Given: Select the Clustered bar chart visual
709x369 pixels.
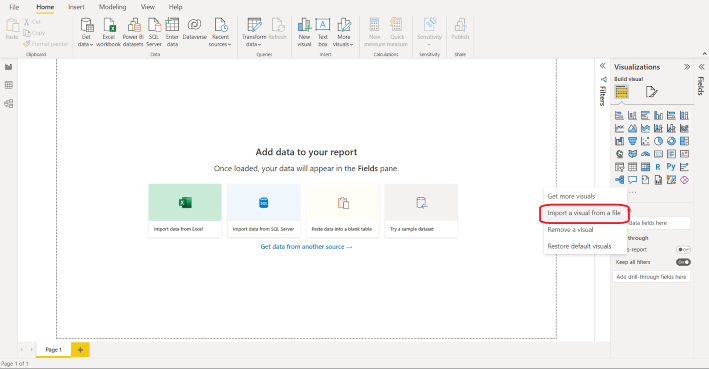Looking at the screenshot, I should (645, 116).
